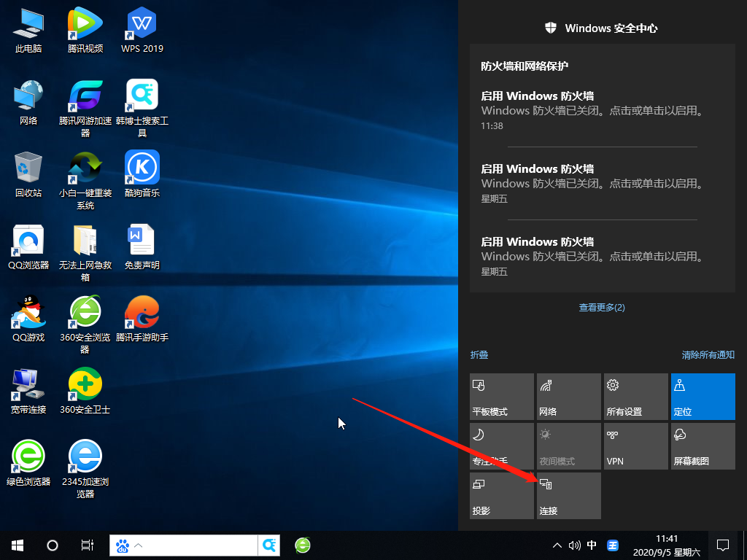Open the 11:38 firewall notification

pyautogui.click(x=602, y=110)
